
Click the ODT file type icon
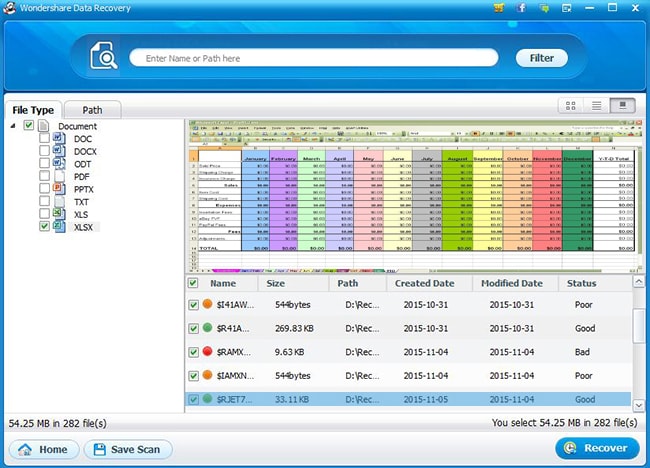point(59,163)
